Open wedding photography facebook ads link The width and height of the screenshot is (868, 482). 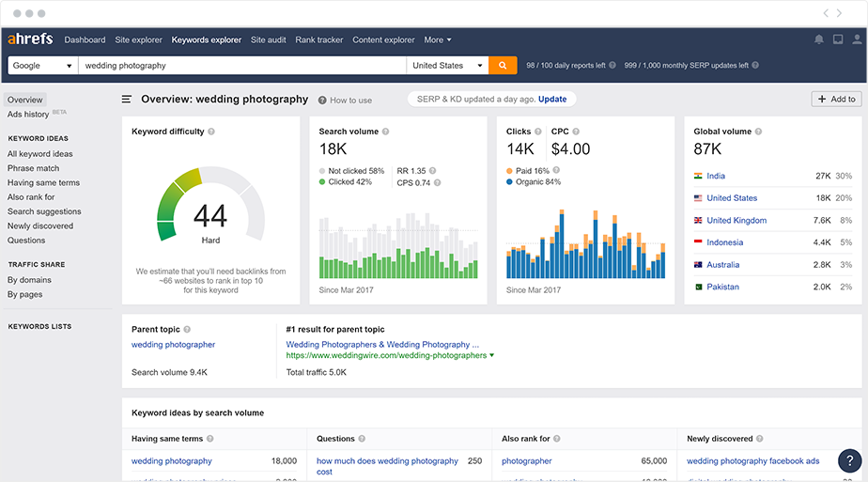(x=752, y=461)
